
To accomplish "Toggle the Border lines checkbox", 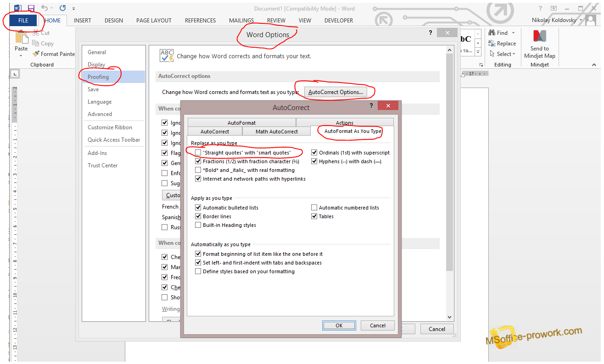I will (198, 216).
